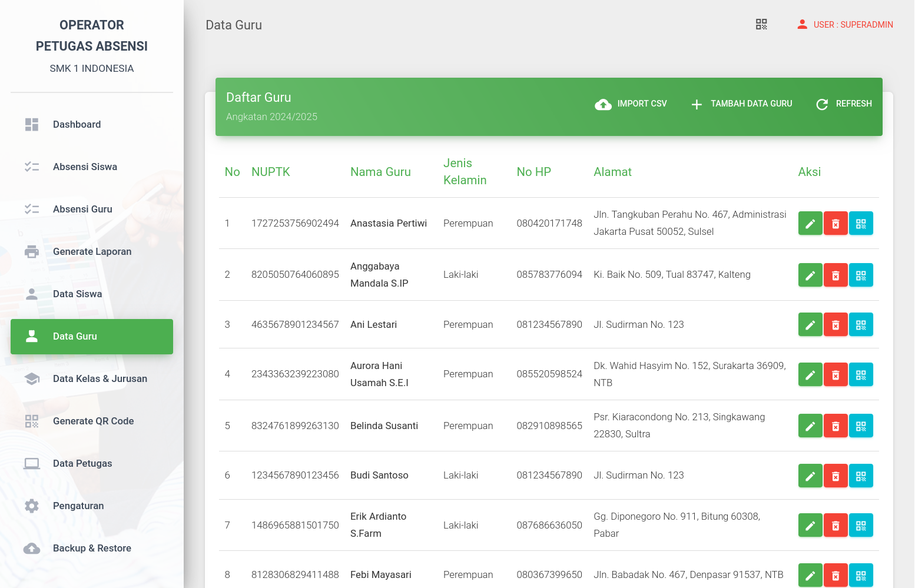Click name Belinda Susanti

point(384,426)
